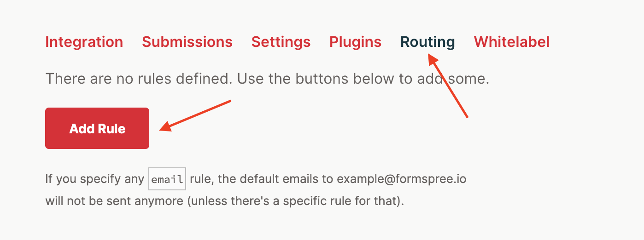This screenshot has width=644, height=240.
Task: Click the red Add Rule button
Action: point(97,128)
